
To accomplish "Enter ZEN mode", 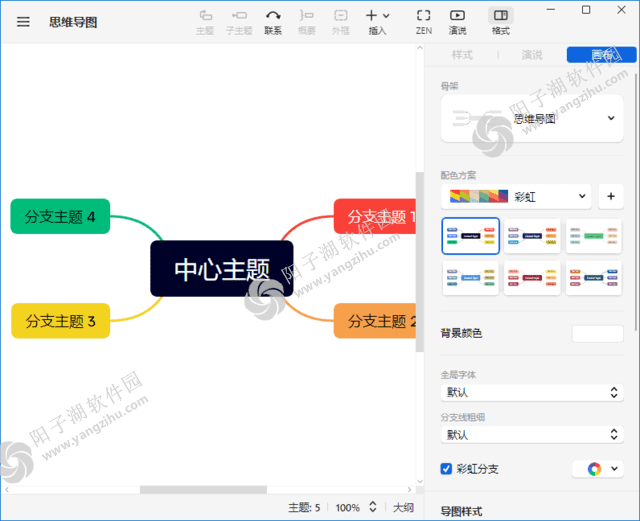I will (x=424, y=22).
